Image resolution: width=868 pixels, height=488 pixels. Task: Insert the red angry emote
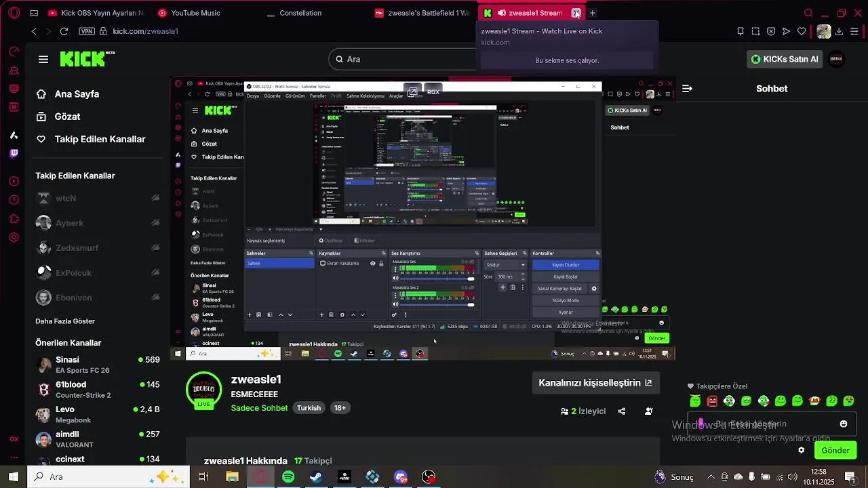[x=712, y=401]
